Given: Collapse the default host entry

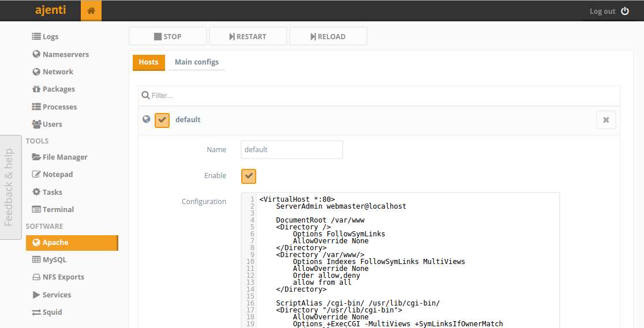Looking at the screenshot, I should 188,120.
